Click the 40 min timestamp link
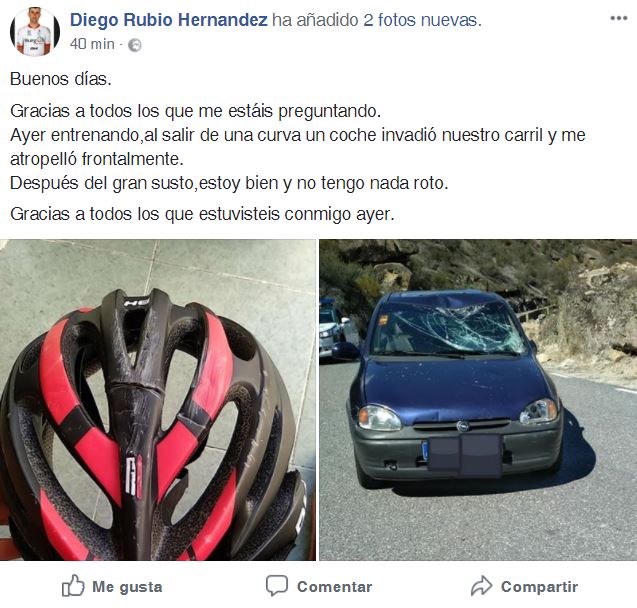637x608 pixels. pyautogui.click(x=92, y=44)
